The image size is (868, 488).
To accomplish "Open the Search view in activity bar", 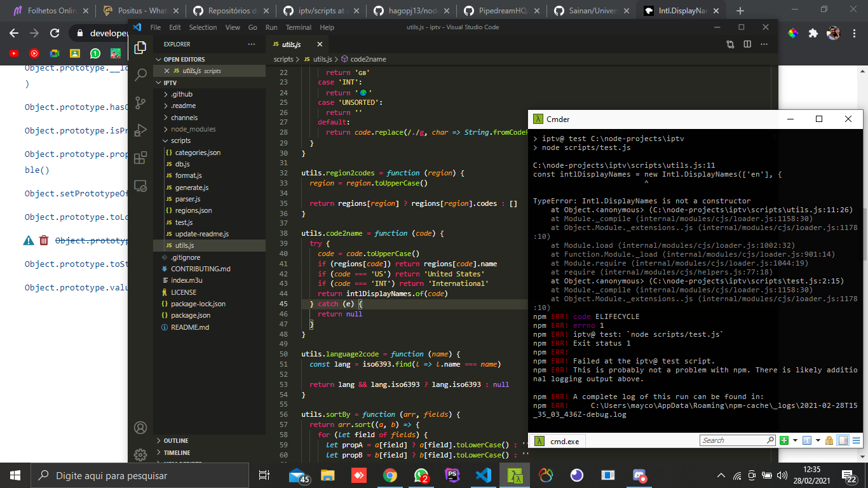I will click(140, 75).
